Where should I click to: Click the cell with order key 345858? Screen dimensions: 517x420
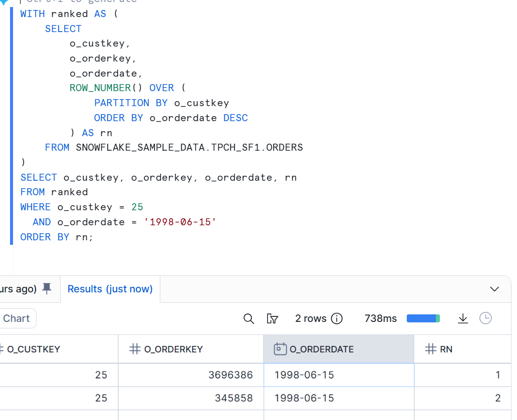coord(233,398)
